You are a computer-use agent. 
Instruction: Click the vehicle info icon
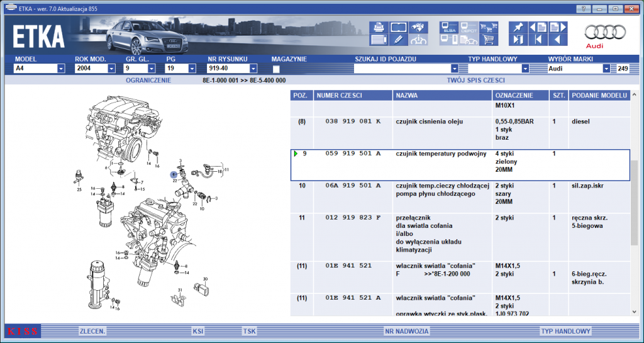[418, 40]
